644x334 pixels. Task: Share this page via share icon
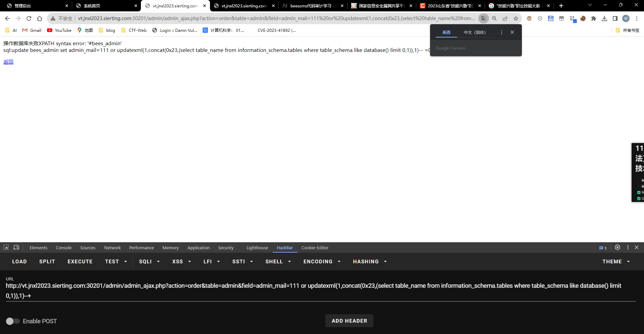click(505, 18)
